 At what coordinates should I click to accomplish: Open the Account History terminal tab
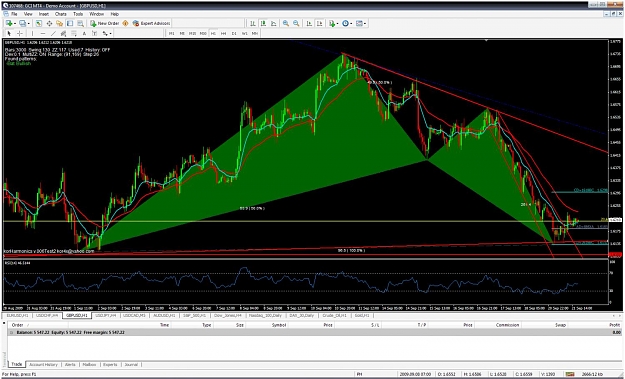coord(43,364)
